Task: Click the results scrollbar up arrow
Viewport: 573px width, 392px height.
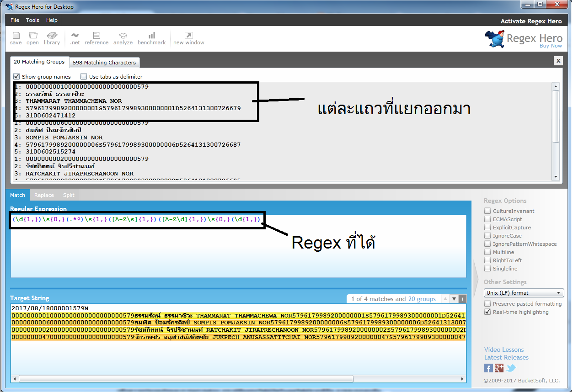Action: click(x=556, y=86)
